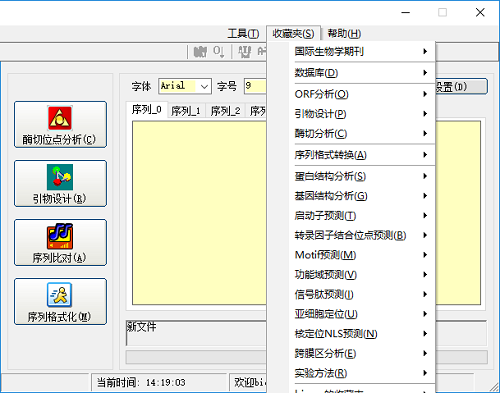This screenshot has width=500, height=393.
Task: Click the grayed sort toolbar icon
Action: [x=219, y=52]
